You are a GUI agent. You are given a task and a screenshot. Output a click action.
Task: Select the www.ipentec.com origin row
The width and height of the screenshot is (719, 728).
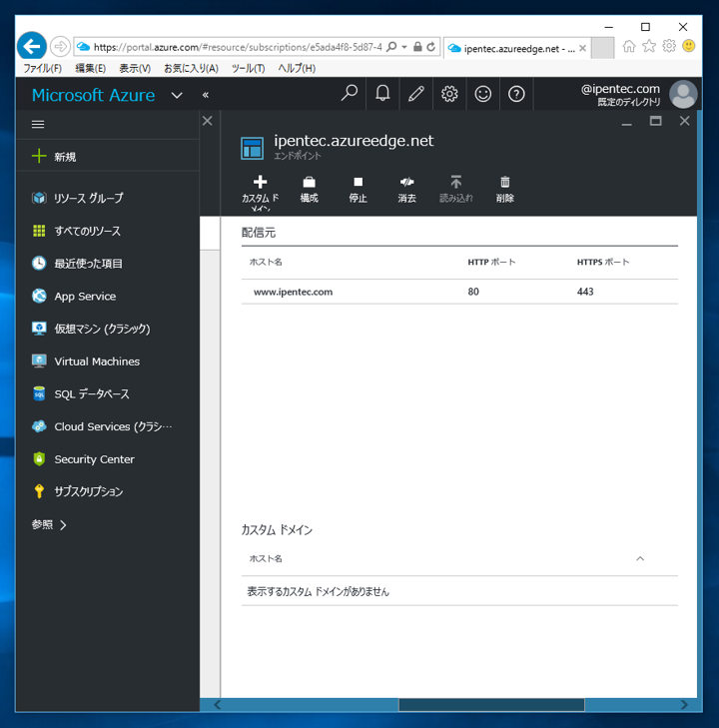coord(459,292)
